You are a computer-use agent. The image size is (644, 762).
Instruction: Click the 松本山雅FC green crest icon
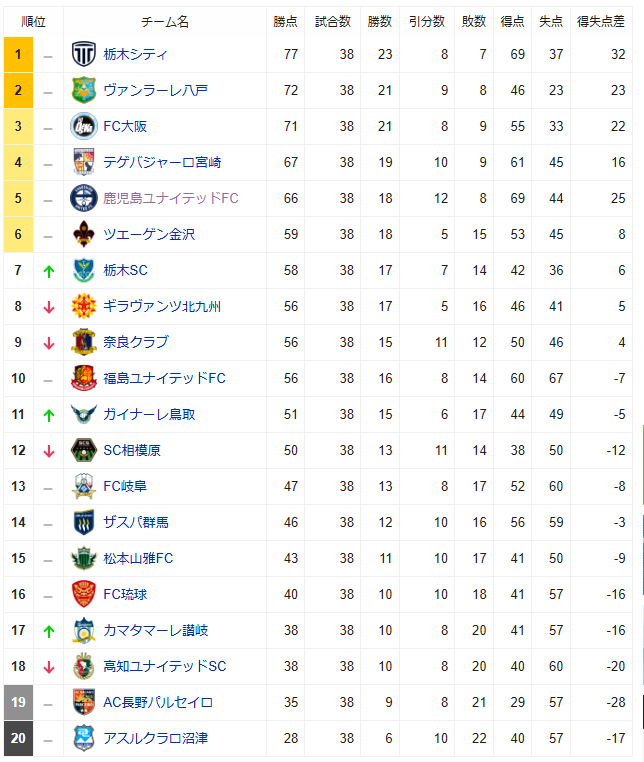pos(83,558)
